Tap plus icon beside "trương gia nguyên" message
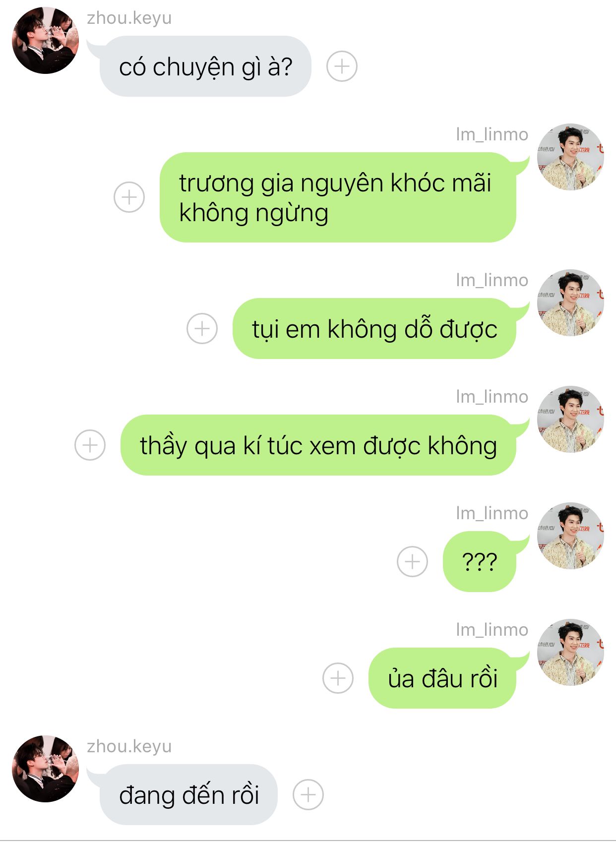 coord(129,197)
